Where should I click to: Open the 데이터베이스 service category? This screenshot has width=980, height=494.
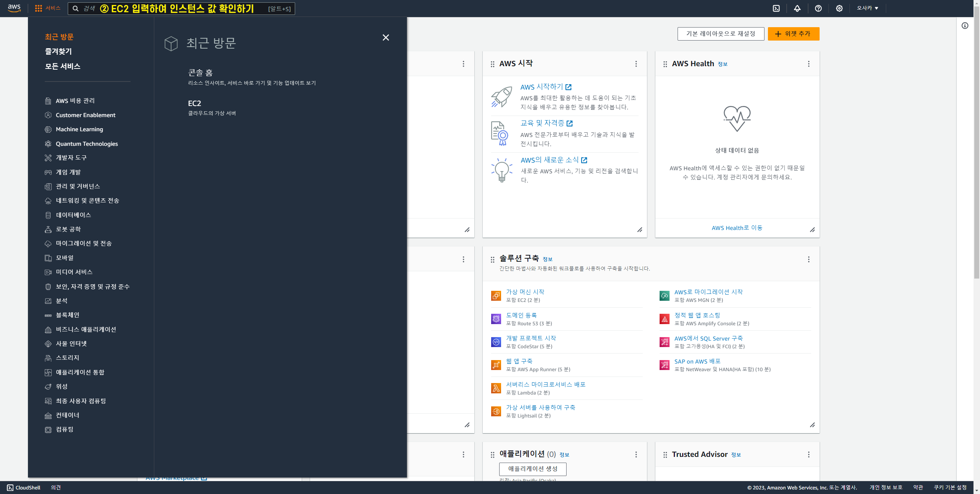[x=73, y=215]
